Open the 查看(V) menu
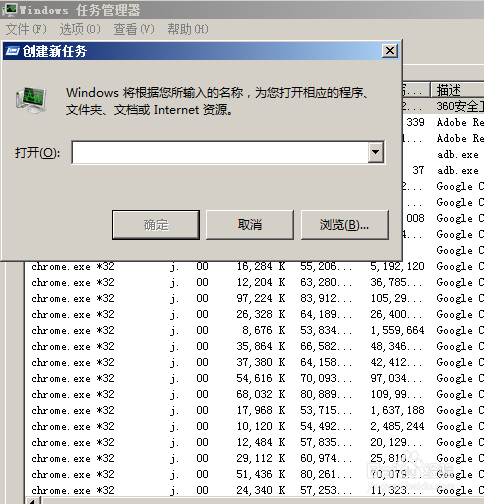484x504 pixels. tap(134, 29)
